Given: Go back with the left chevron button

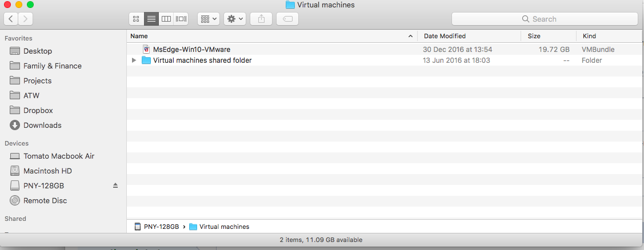Looking at the screenshot, I should coord(11,19).
